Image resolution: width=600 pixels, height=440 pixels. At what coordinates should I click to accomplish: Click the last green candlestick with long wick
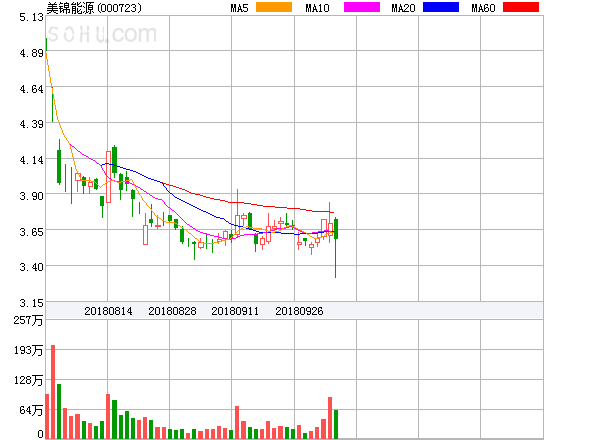[336, 247]
